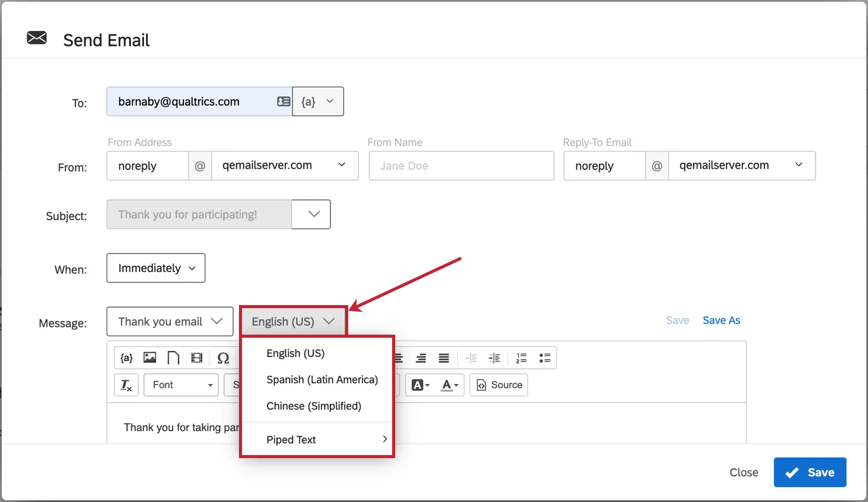868x502 pixels.
Task: Apply a numbered list
Action: (x=521, y=358)
